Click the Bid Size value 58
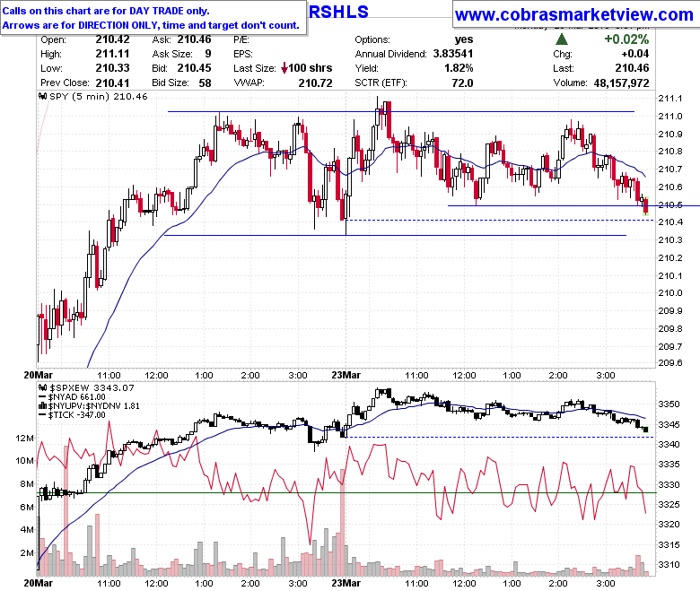 pos(205,83)
